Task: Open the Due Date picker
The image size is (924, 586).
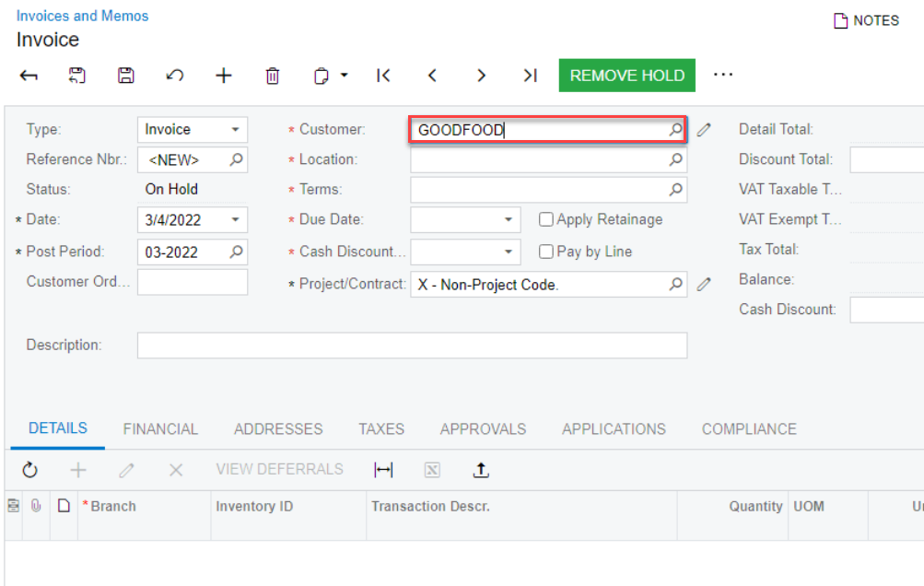Action: coord(507,219)
